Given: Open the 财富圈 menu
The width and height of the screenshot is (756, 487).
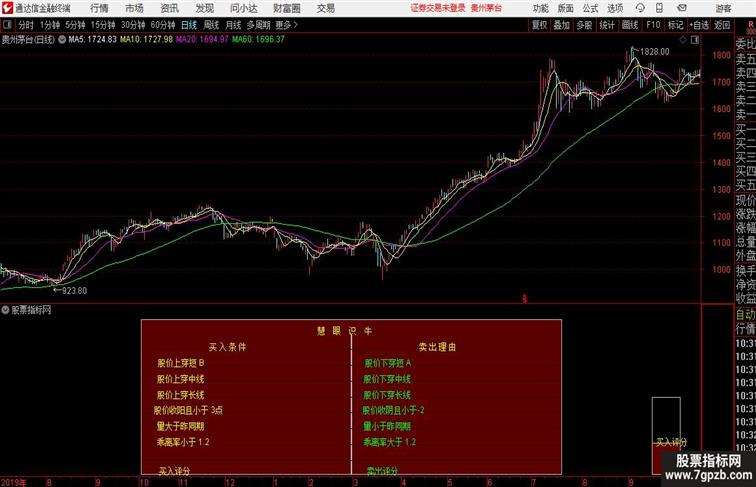Looking at the screenshot, I should pyautogui.click(x=287, y=8).
